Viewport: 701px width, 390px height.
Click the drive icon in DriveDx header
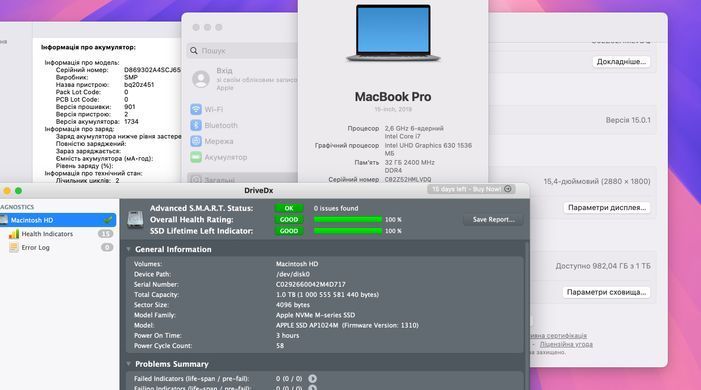135,220
